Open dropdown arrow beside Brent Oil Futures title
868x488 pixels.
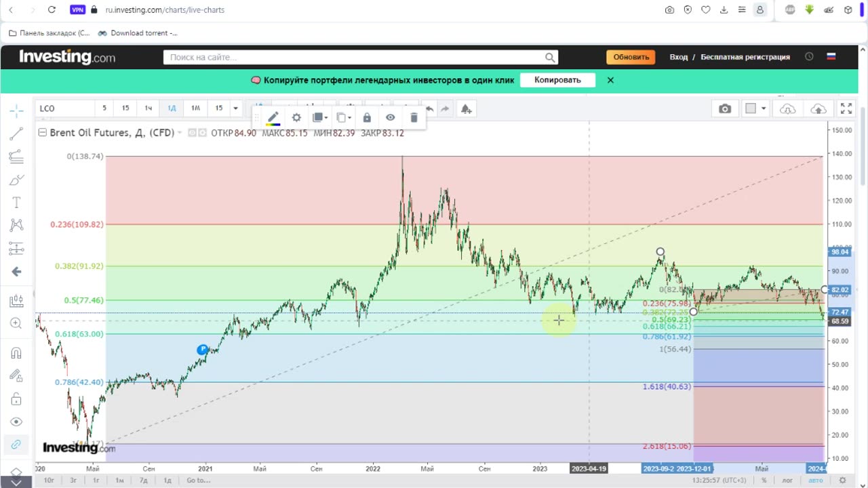point(179,133)
